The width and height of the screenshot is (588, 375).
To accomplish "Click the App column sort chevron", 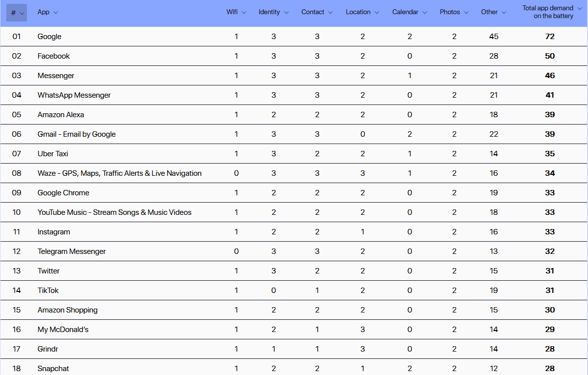I will click(x=56, y=13).
